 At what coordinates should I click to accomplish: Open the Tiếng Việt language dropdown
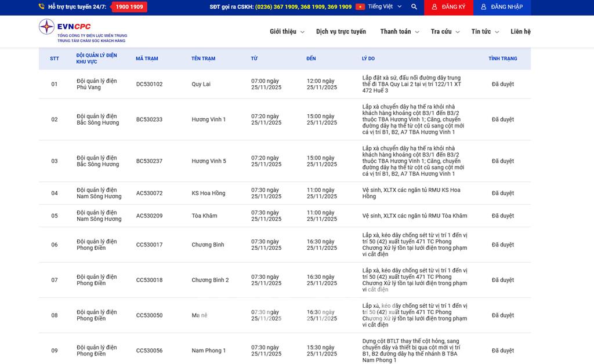pos(385,7)
